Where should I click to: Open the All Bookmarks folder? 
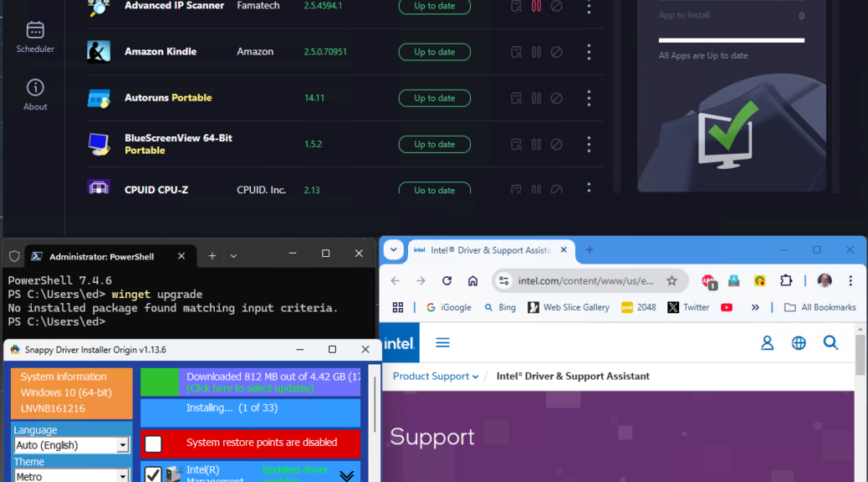pyautogui.click(x=819, y=307)
